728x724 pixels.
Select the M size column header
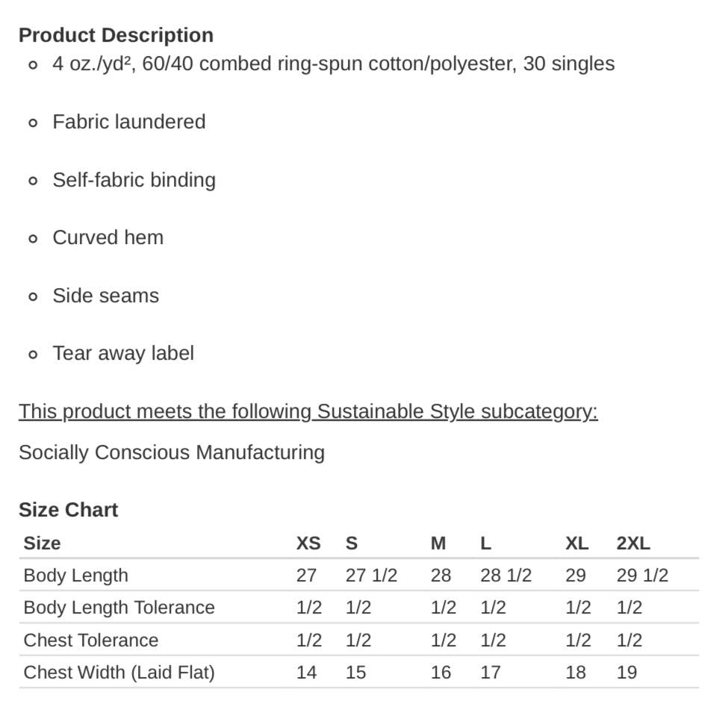(438, 543)
